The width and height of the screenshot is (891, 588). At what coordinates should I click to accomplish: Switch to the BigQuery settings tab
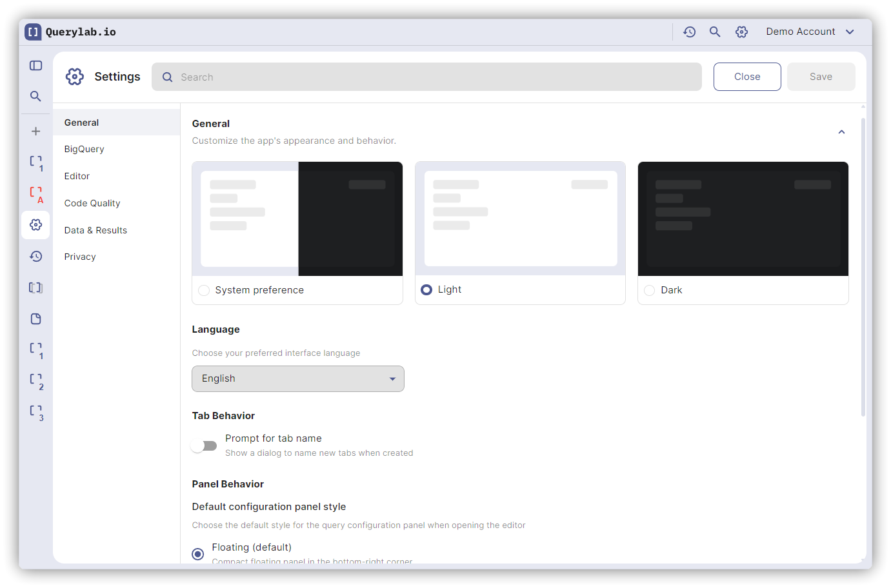84,149
